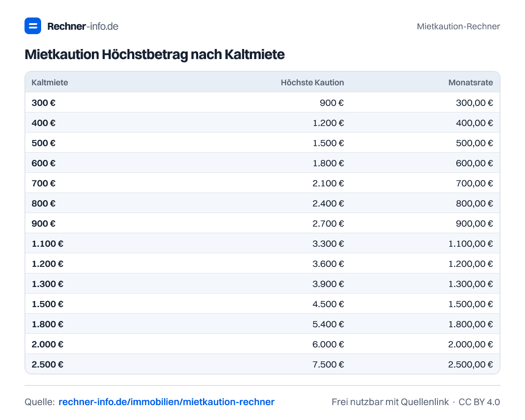This screenshot has height=420, width=525.
Task: Select the 400 € Kaltmiete cell
Action: point(43,123)
